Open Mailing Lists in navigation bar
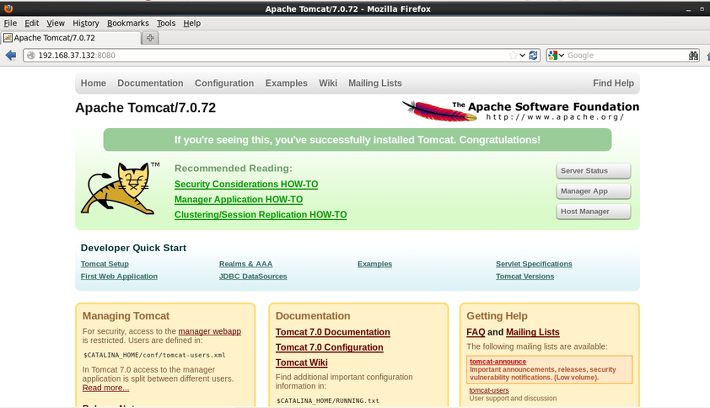710x408 pixels. pyautogui.click(x=375, y=83)
